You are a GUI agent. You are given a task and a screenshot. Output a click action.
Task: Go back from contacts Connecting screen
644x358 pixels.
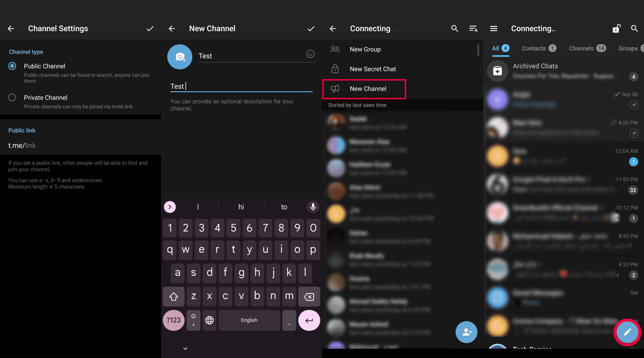click(x=333, y=29)
